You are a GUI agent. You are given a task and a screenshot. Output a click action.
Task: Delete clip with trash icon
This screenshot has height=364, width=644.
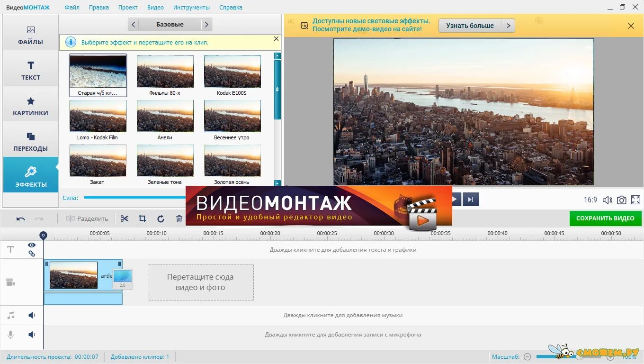pos(179,218)
